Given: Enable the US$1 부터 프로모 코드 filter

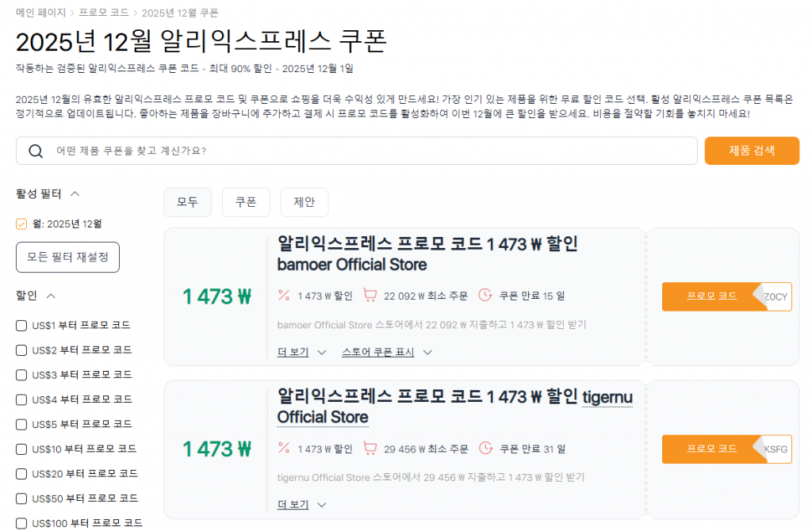Looking at the screenshot, I should pyautogui.click(x=20, y=325).
